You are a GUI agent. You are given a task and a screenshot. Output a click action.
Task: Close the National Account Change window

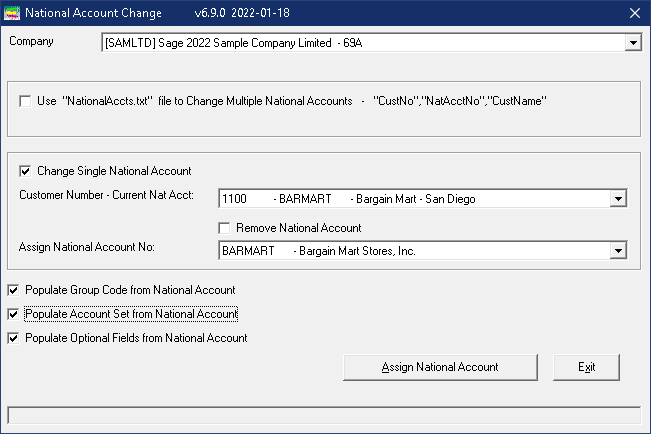tap(634, 13)
